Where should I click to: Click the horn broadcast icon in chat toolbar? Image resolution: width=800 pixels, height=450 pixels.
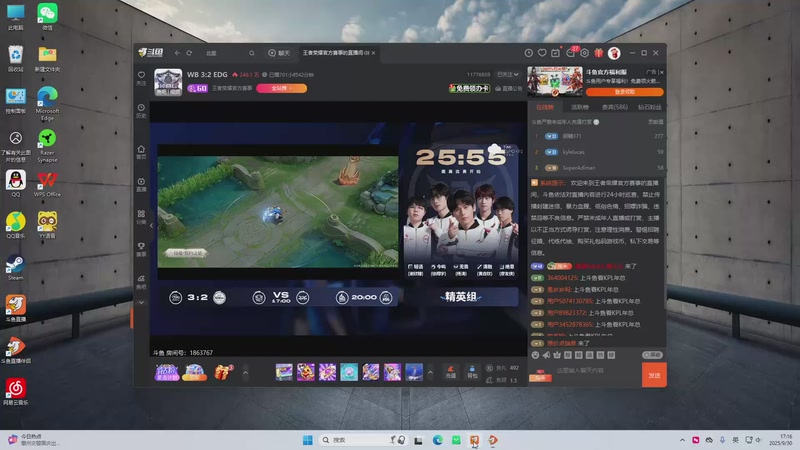546,355
